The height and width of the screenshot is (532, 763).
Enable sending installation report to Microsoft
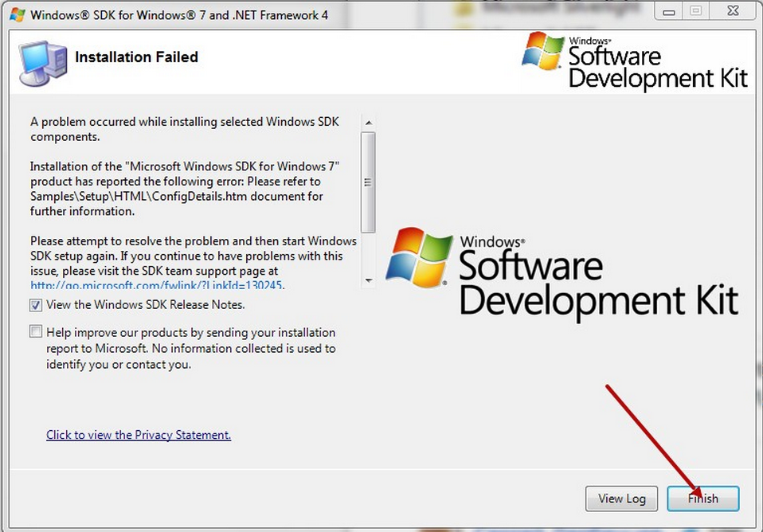[x=36, y=332]
